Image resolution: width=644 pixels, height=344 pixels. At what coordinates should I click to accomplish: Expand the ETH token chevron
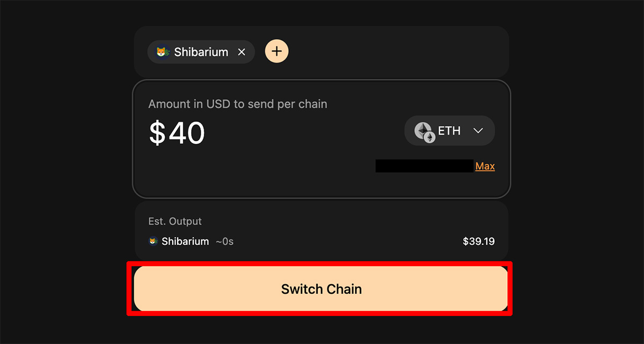478,131
